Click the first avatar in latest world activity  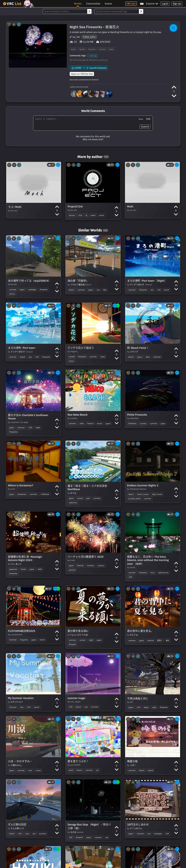pyautogui.click(x=74, y=94)
